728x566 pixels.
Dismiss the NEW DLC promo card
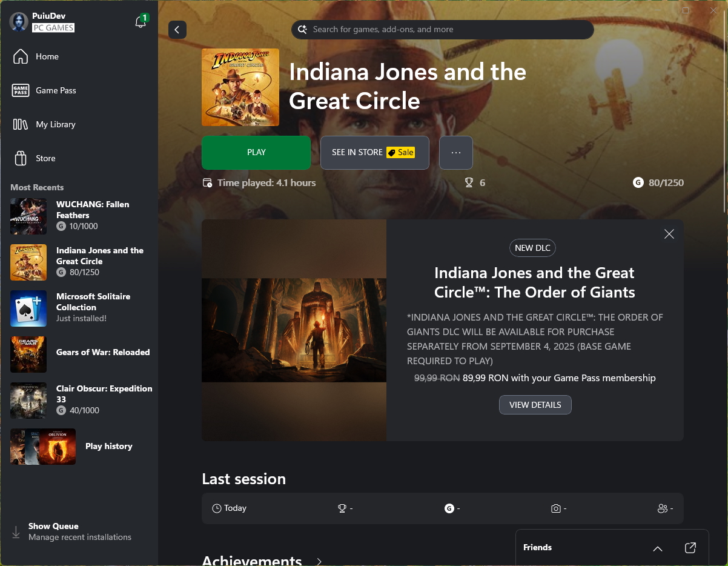(669, 234)
